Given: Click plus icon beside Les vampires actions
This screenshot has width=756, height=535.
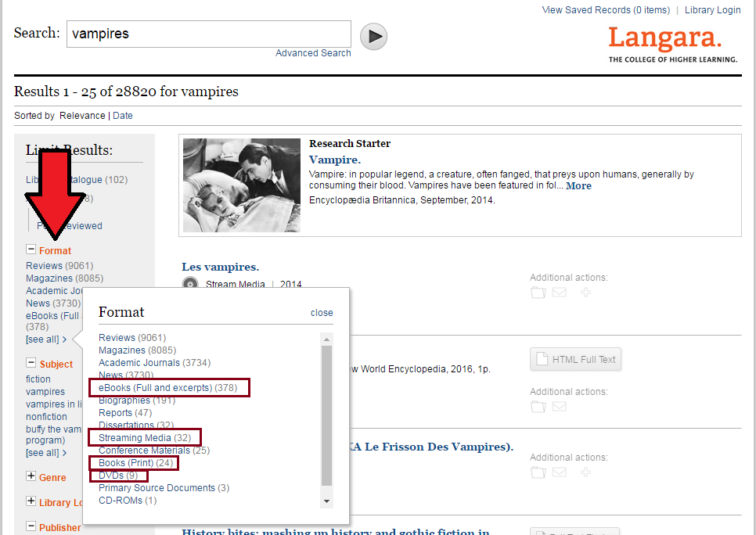Looking at the screenshot, I should tap(585, 292).
